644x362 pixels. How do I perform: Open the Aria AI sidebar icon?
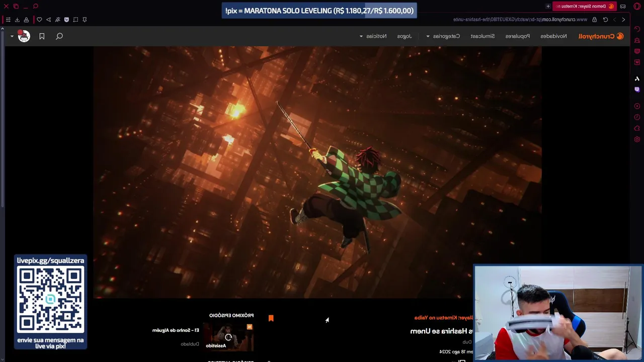(x=637, y=78)
